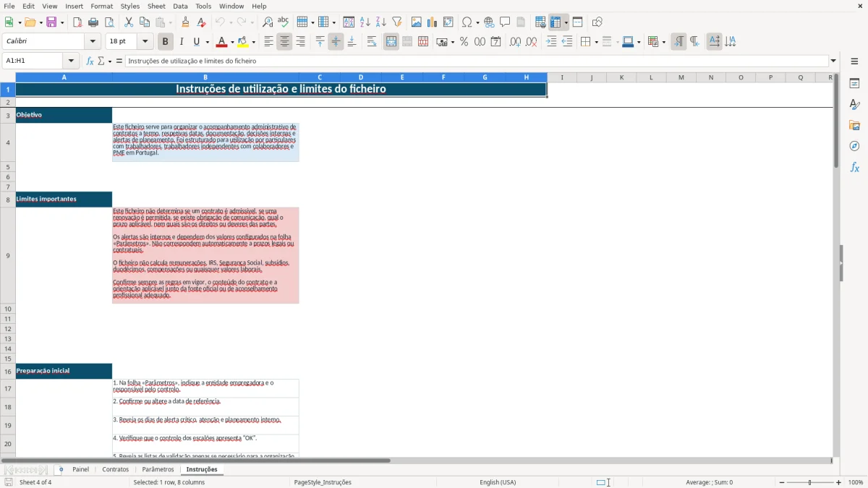
Task: Select row 9 header
Action: [x=8, y=255]
